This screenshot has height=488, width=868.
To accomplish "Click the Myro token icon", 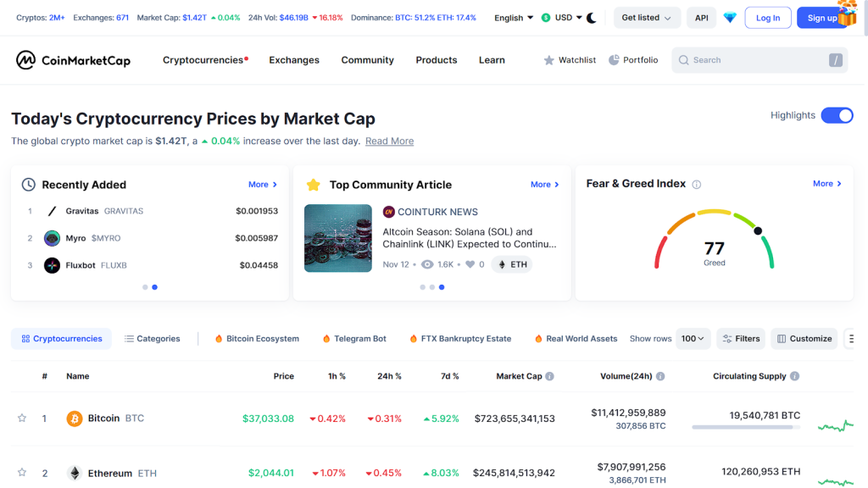I will point(52,238).
